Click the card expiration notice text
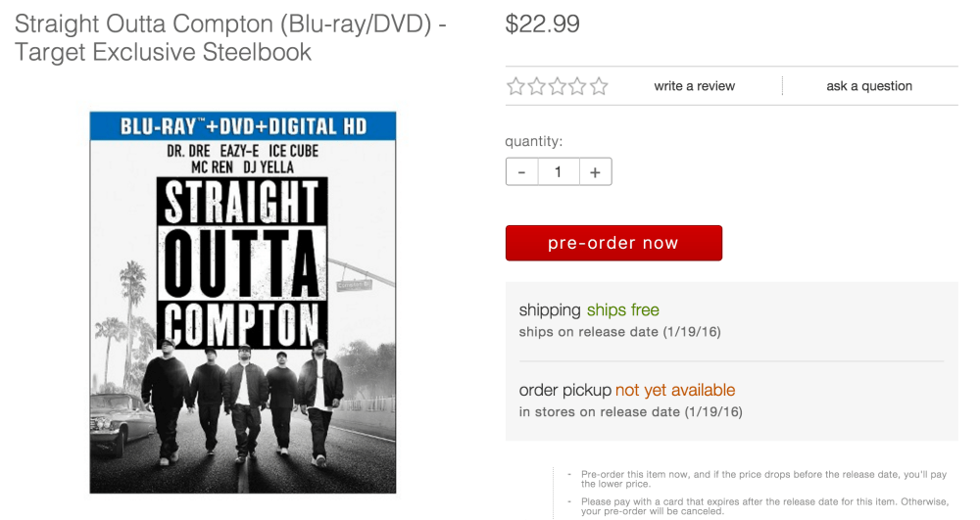Image resolution: width=980 pixels, height=520 pixels. 764,506
